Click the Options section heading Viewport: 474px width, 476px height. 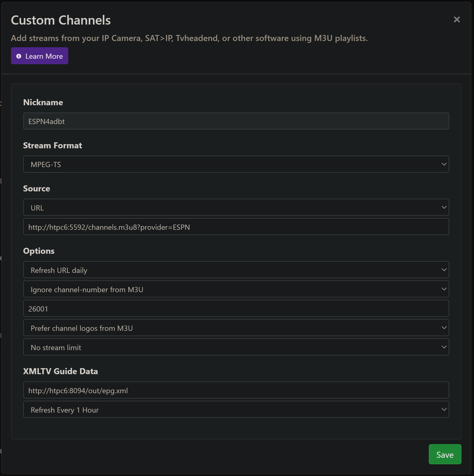tap(39, 251)
